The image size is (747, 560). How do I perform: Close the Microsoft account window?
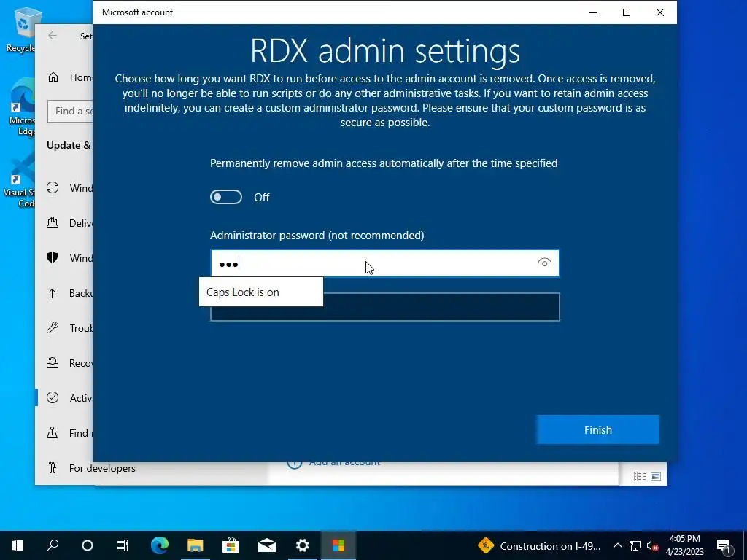[659, 12]
